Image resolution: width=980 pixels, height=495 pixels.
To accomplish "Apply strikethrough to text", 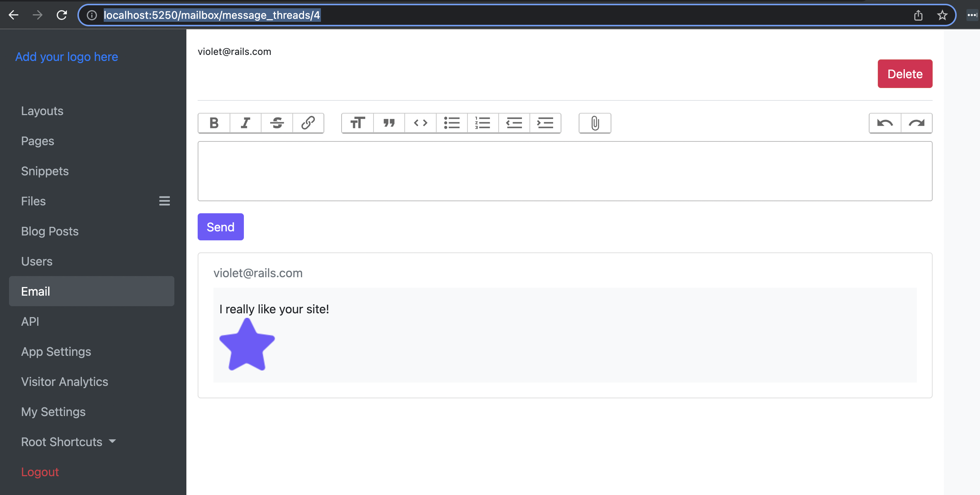I will pos(277,123).
